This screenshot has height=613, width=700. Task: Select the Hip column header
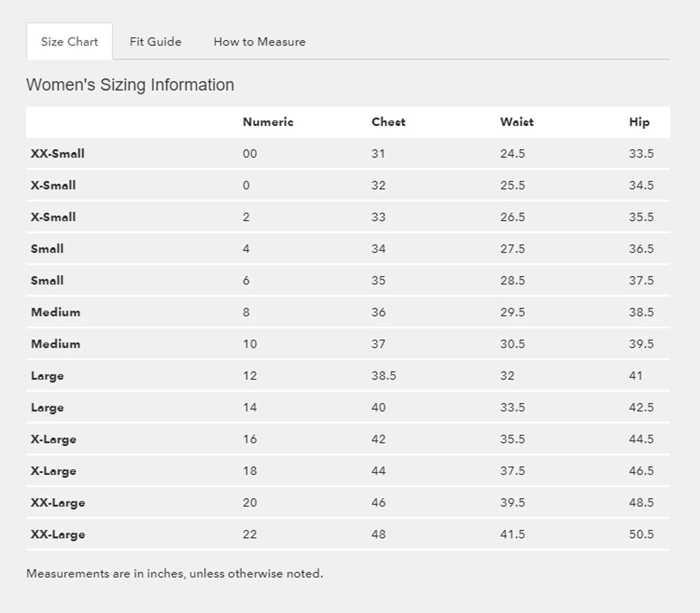point(639,122)
